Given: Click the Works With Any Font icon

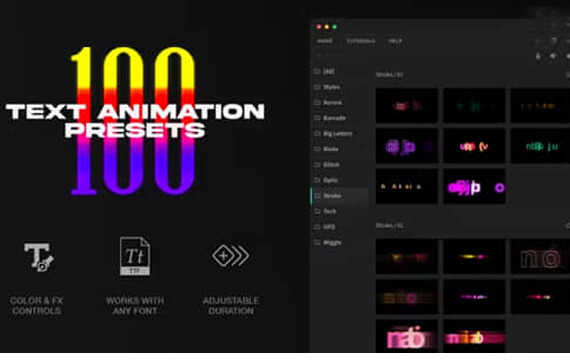Looking at the screenshot, I should 135,256.
